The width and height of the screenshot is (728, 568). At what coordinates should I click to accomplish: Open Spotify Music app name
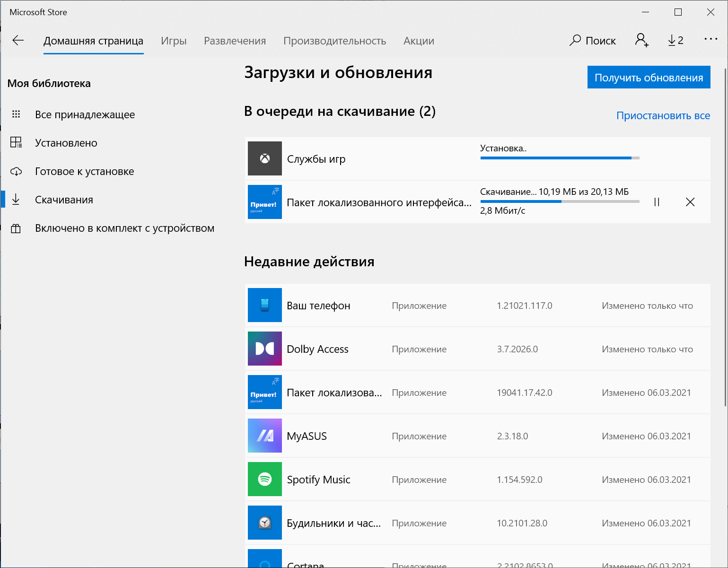318,480
